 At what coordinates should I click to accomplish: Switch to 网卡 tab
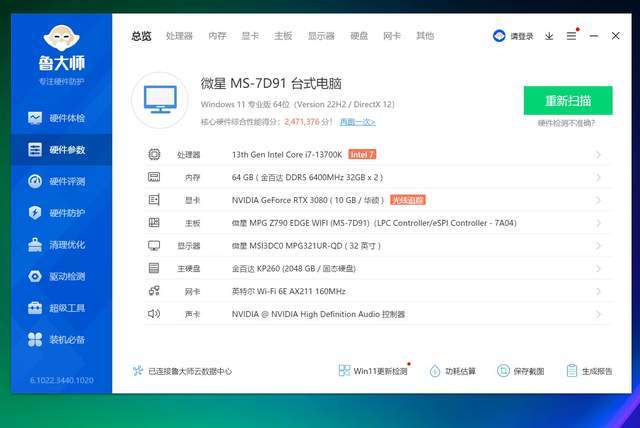click(392, 36)
